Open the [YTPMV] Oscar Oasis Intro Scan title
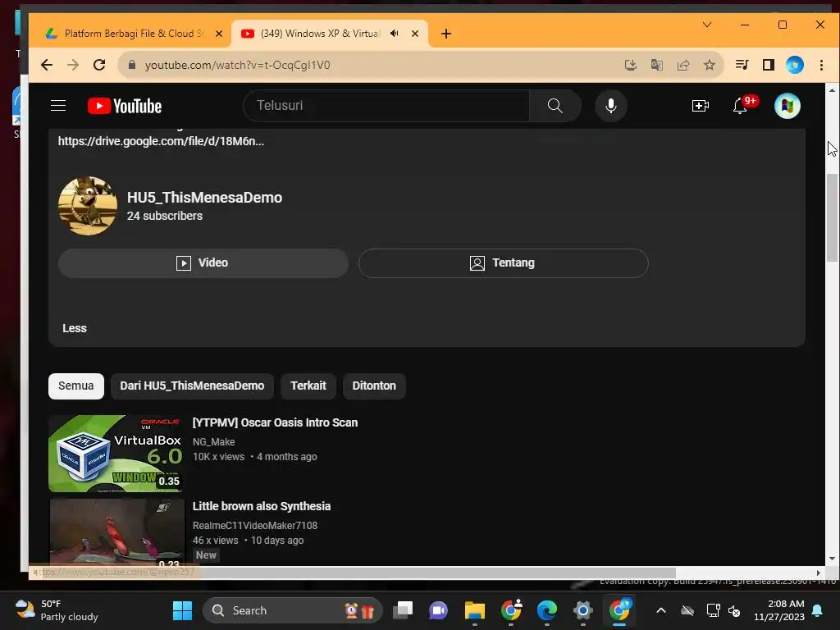The height and width of the screenshot is (630, 840). tap(275, 422)
